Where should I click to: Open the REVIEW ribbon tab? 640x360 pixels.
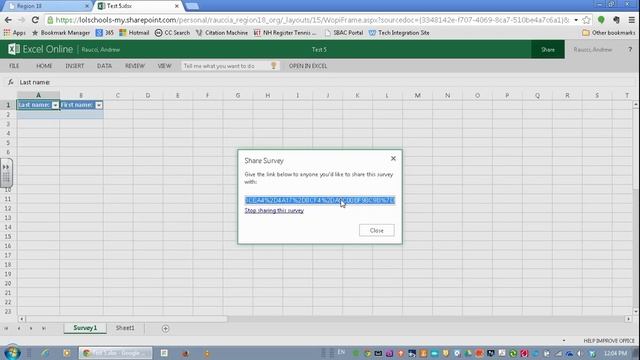[x=135, y=66]
